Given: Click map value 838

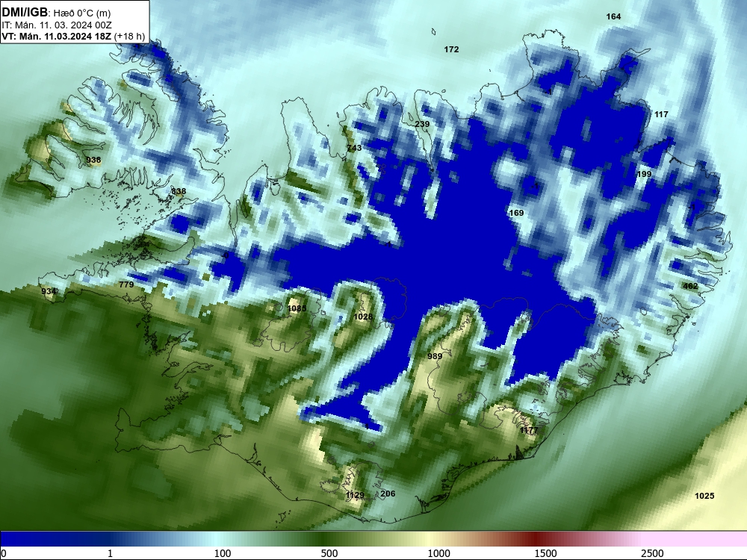Looking at the screenshot, I should click(179, 191).
